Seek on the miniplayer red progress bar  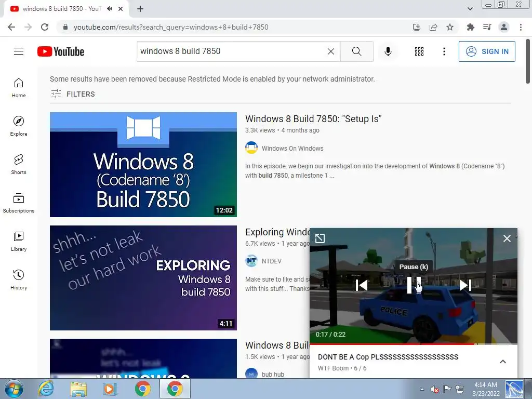(414, 344)
